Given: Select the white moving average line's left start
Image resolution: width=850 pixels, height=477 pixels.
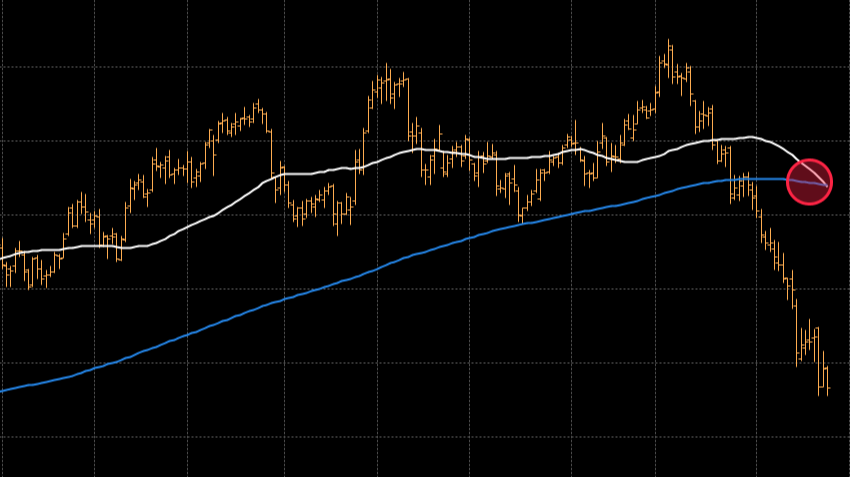Looking at the screenshot, I should pos(3,258).
